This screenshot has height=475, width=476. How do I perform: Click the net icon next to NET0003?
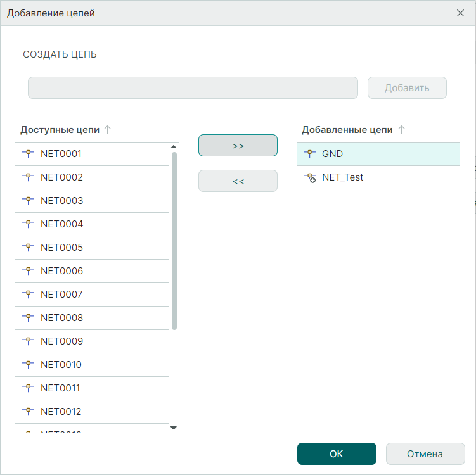(27, 200)
